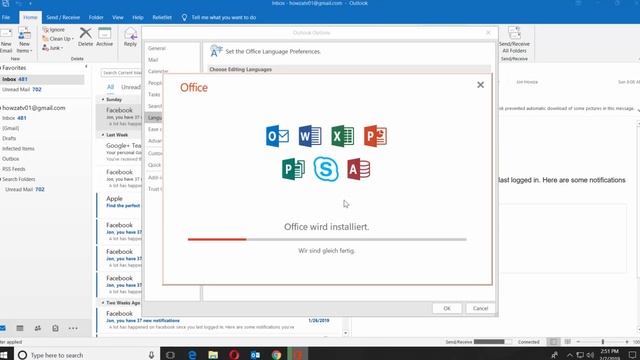
Task: Click the Access icon in Office installer
Action: (x=359, y=169)
